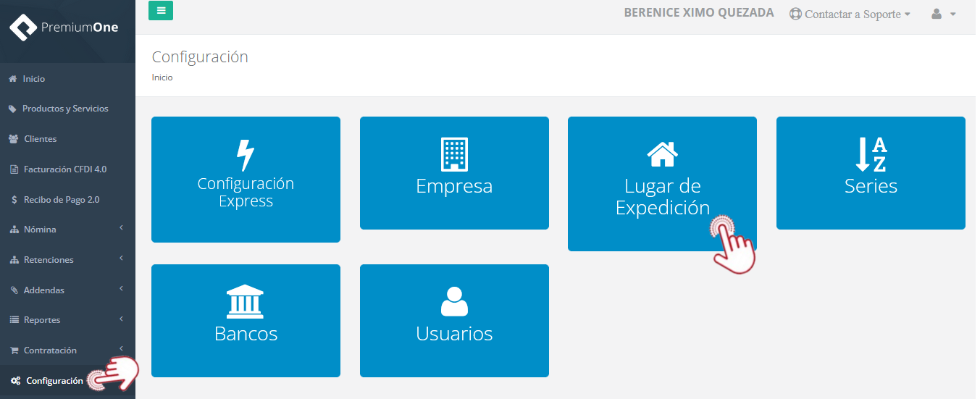Open the Series A-Z sort icon
The height and width of the screenshot is (399, 980).
(871, 154)
